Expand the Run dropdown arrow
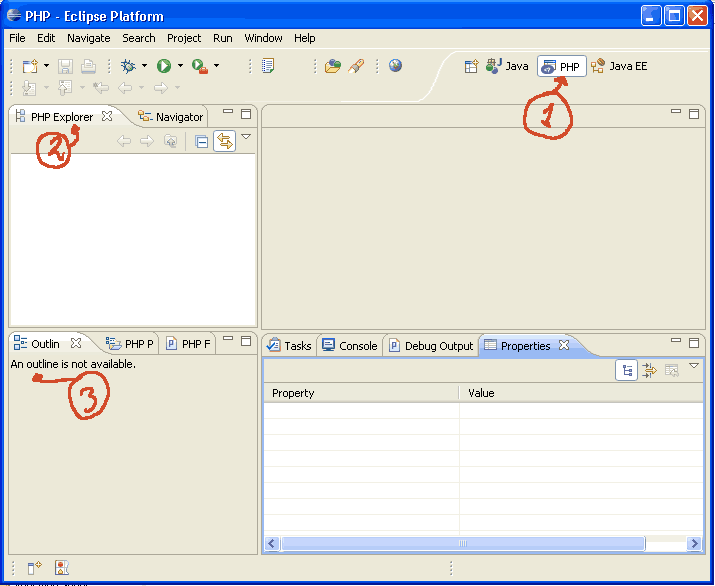Viewport: 715px width, 586px height. tap(181, 66)
